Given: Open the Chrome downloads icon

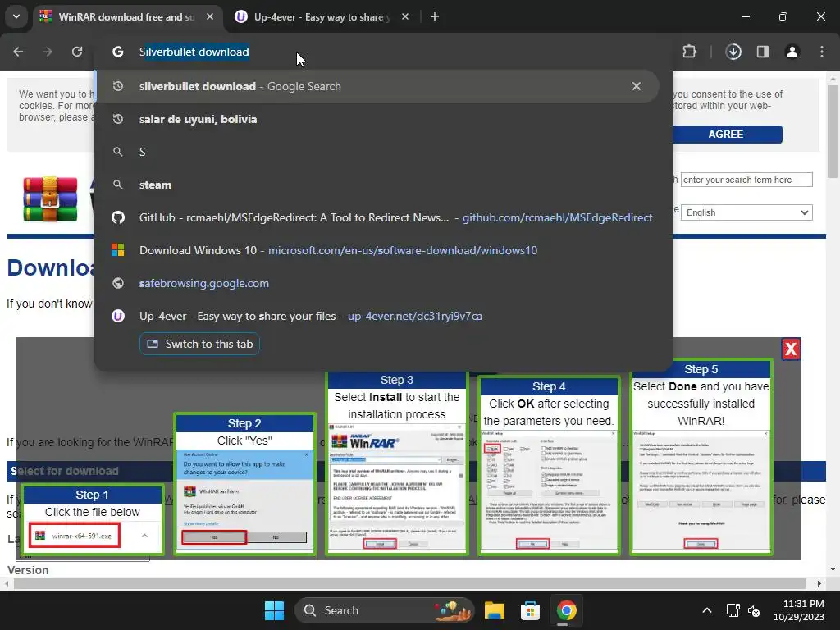Looking at the screenshot, I should (733, 52).
